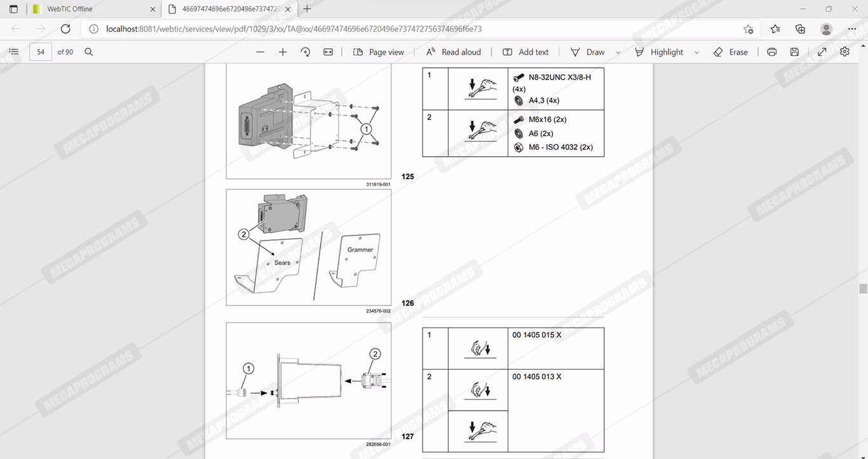Expand the Draw pen options dropdown
The height and width of the screenshot is (459, 868).
618,53
